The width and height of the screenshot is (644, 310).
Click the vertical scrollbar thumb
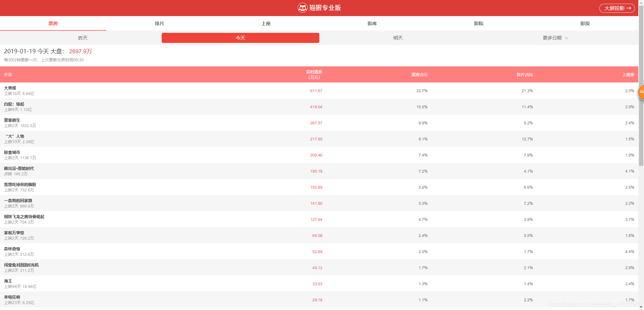[641, 85]
